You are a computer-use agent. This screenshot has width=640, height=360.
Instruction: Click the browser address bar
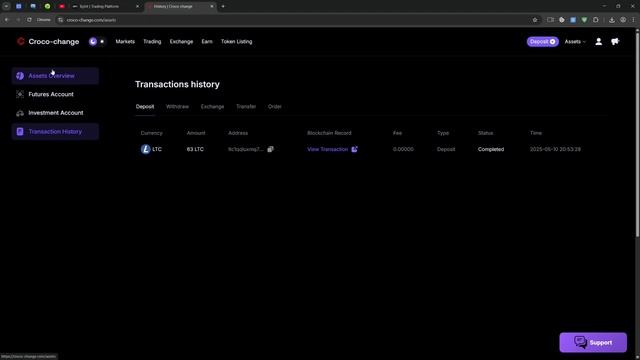294,20
